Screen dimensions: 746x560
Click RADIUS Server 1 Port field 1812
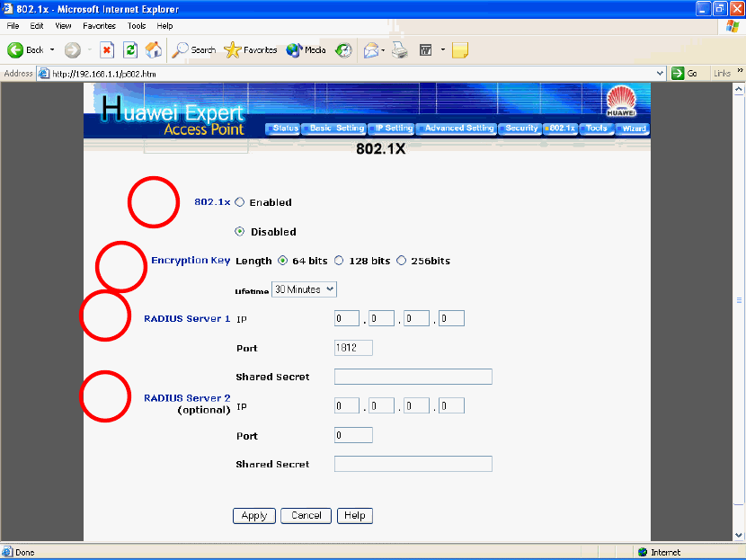[x=353, y=348]
